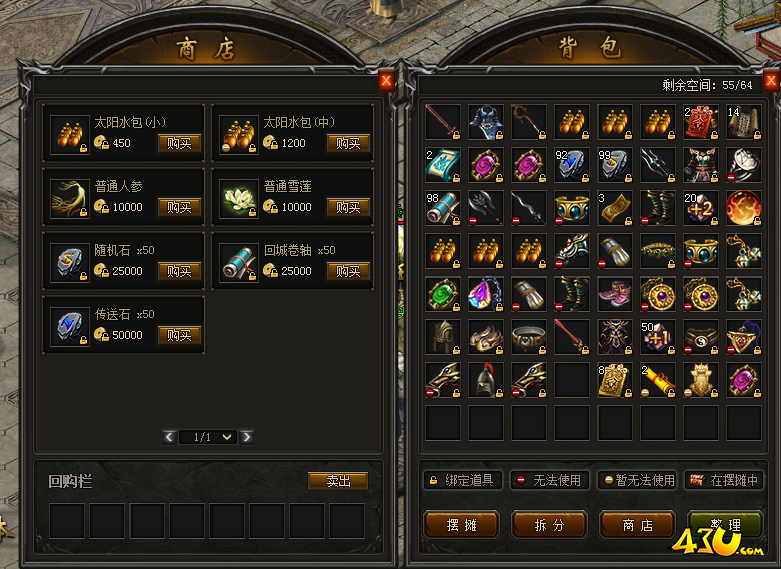Go to next shop page arrow

pyautogui.click(x=247, y=437)
